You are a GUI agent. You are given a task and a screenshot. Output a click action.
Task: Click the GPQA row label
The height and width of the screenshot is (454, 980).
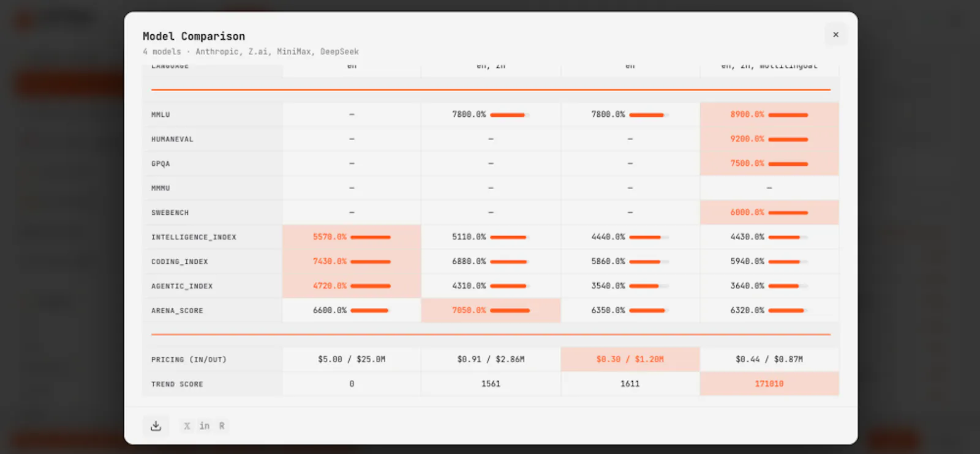[x=160, y=163]
